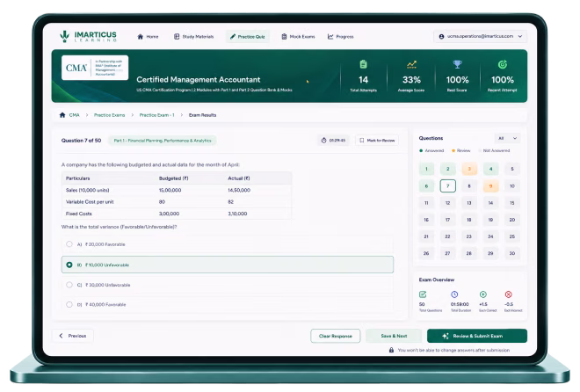Click the breadcrumb home icon
The width and height of the screenshot is (580, 392).
(x=62, y=115)
